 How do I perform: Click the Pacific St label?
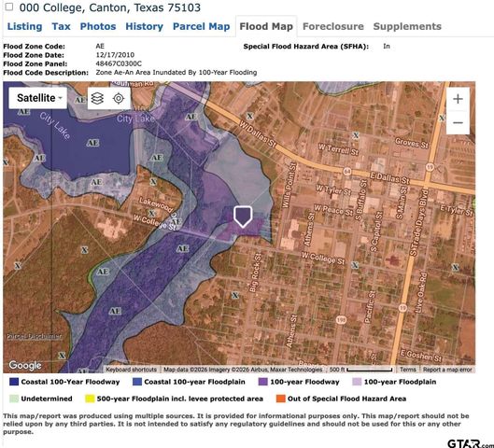(x=370, y=307)
